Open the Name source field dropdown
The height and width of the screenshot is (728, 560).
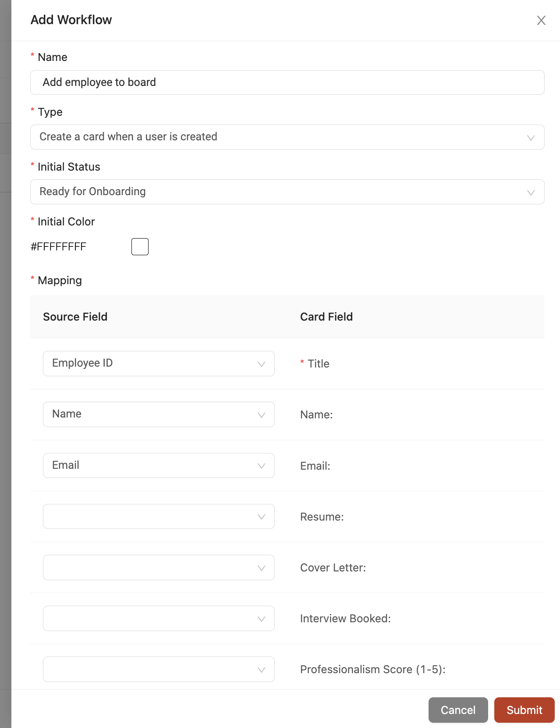pyautogui.click(x=159, y=414)
